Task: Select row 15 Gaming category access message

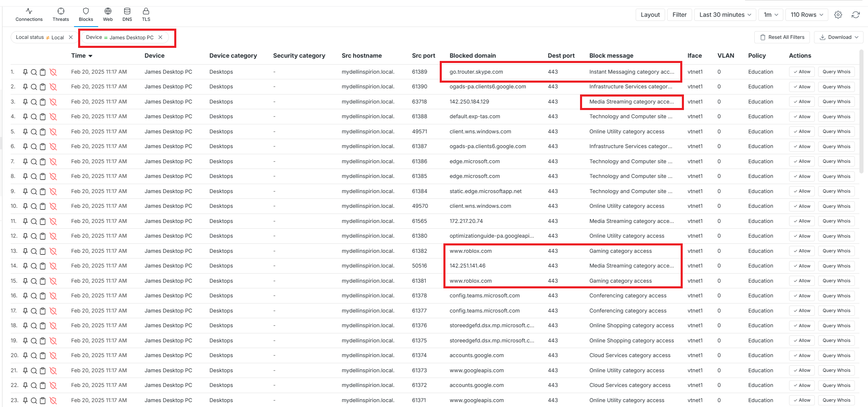Action: pyautogui.click(x=621, y=281)
